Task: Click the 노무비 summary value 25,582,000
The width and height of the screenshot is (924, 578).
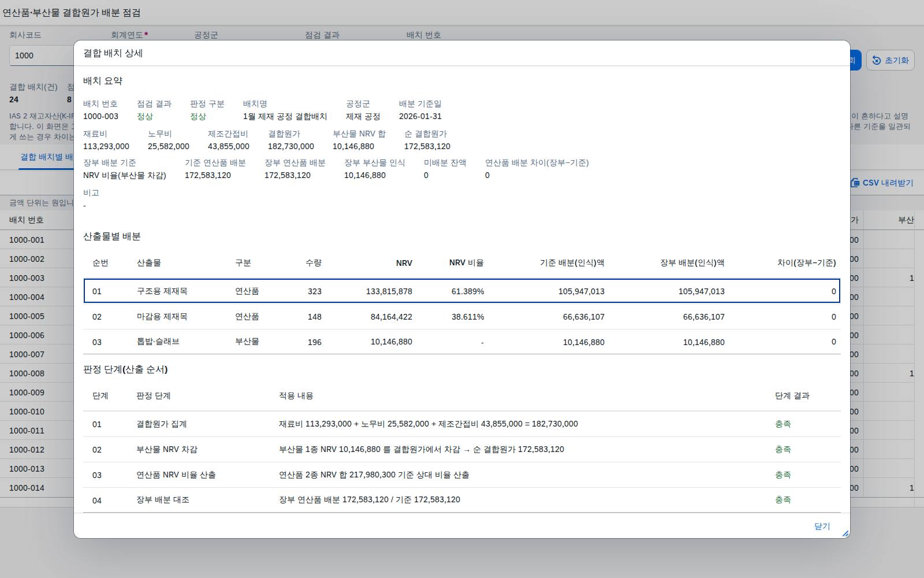Action: [169, 146]
